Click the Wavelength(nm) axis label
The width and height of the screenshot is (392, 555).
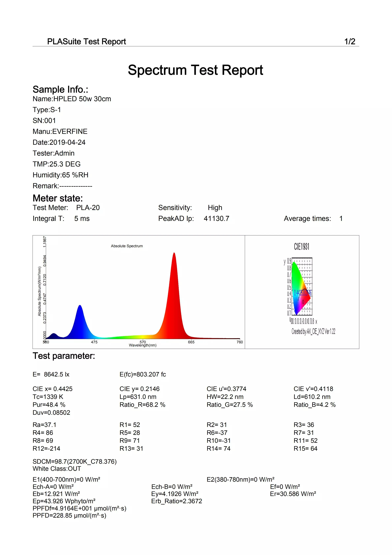(x=142, y=345)
